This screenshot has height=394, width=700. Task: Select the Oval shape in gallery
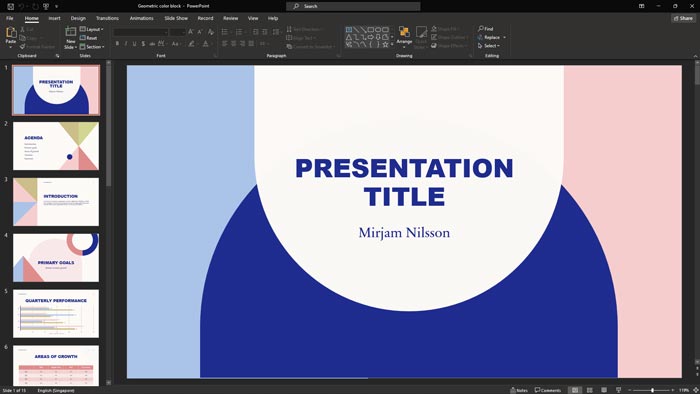point(378,29)
